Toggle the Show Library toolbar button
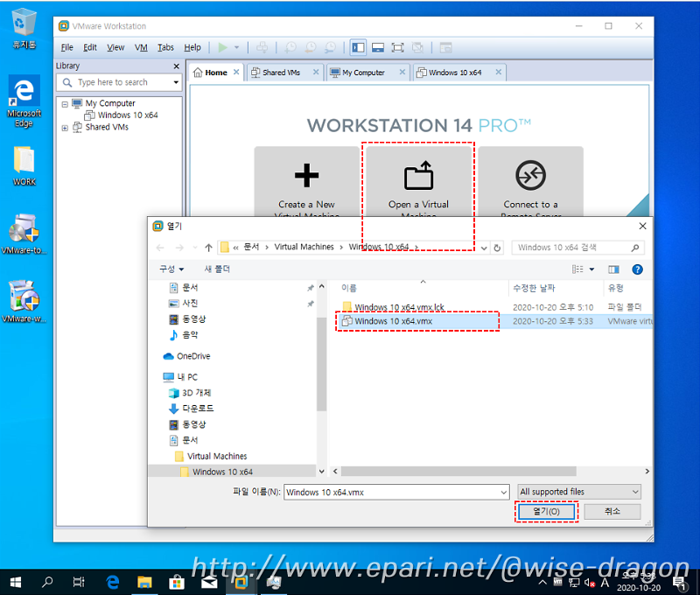Screen dimensions: 700x595 (x=358, y=47)
